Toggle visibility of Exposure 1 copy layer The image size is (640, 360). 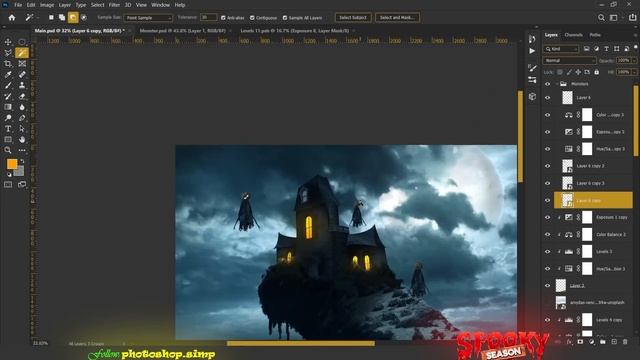coord(548,218)
